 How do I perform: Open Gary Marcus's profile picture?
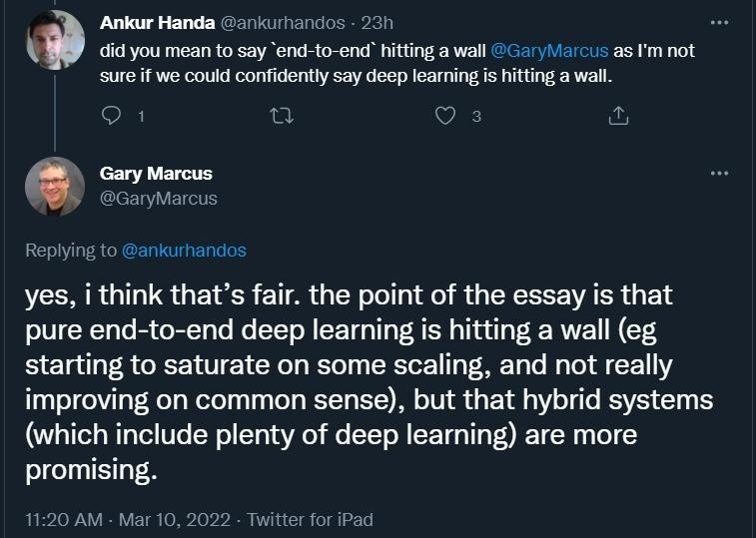point(53,187)
